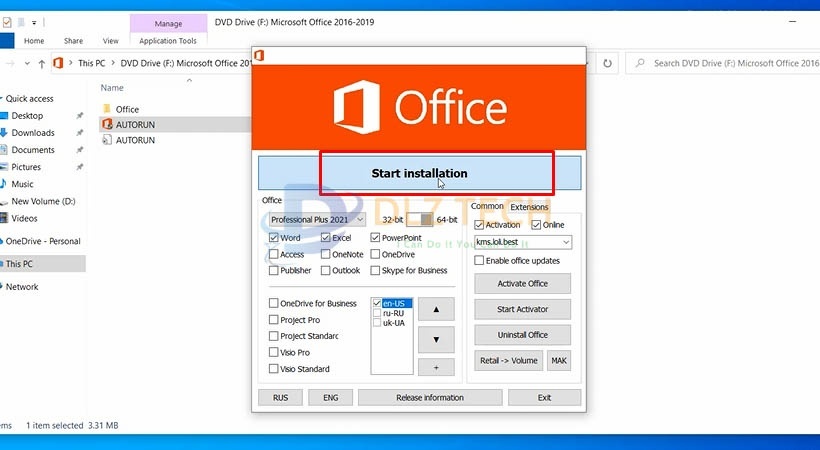
Task: Open the View ribbon tab
Action: click(x=110, y=41)
